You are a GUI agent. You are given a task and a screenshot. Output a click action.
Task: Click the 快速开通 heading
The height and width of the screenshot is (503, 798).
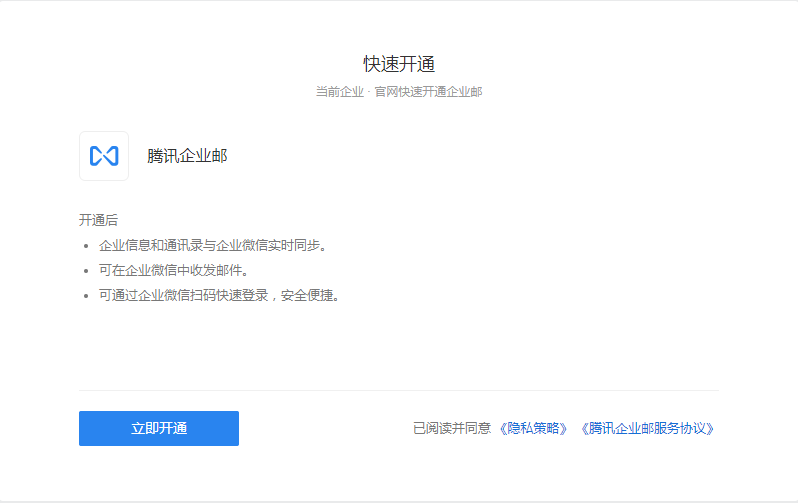click(399, 64)
